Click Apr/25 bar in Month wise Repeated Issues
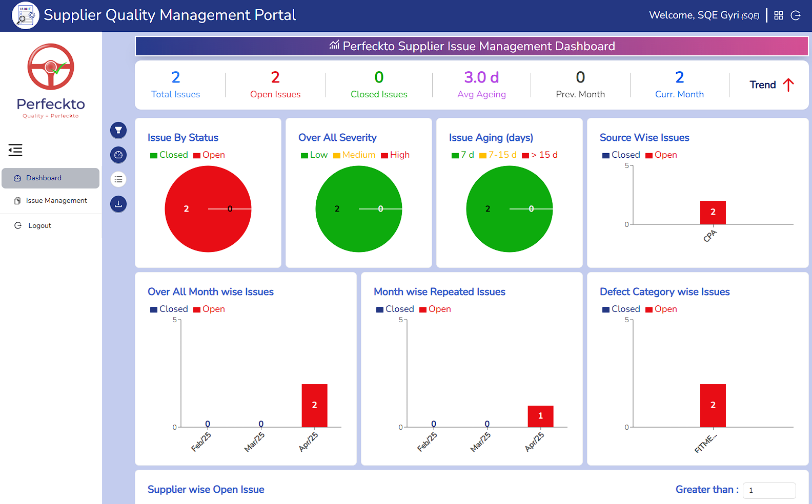Screen dimensions: 812x504 [540, 416]
